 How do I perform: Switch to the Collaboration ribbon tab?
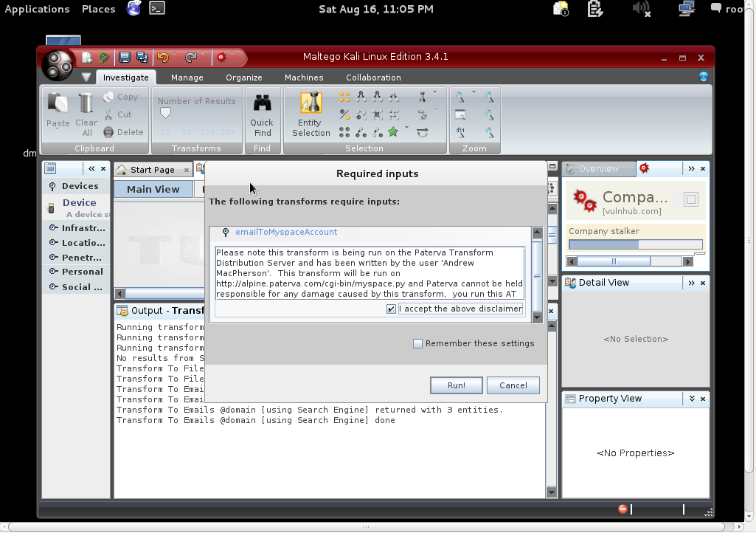pos(373,78)
